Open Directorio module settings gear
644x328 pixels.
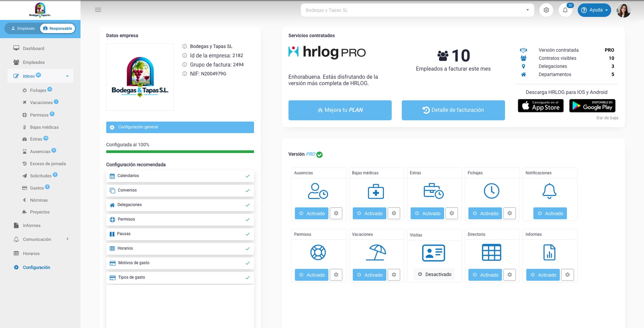(x=509, y=275)
